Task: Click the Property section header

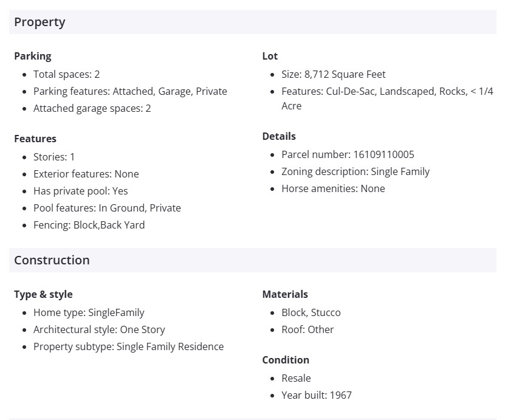Action: click(40, 22)
